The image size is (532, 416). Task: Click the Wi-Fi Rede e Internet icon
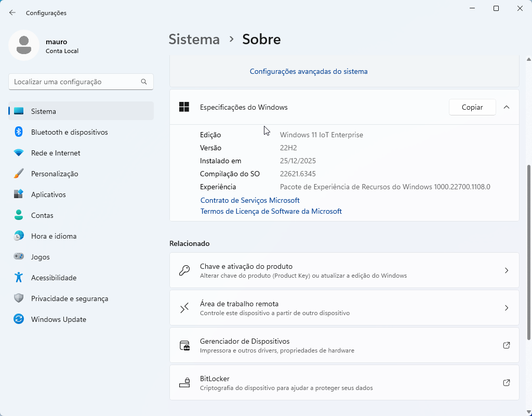point(19,153)
